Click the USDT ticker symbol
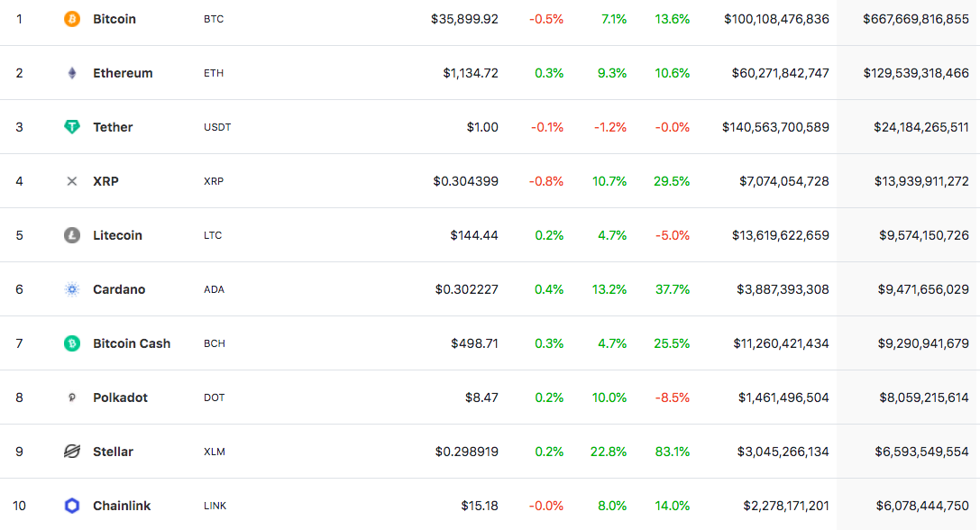 (217, 127)
